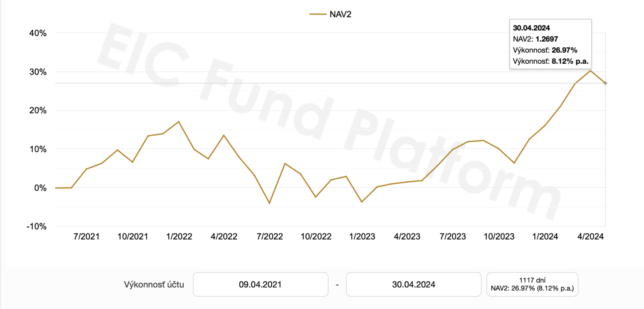Click the 1/2023 x-axis label
Screen dimensions: 644x309
(x=362, y=237)
